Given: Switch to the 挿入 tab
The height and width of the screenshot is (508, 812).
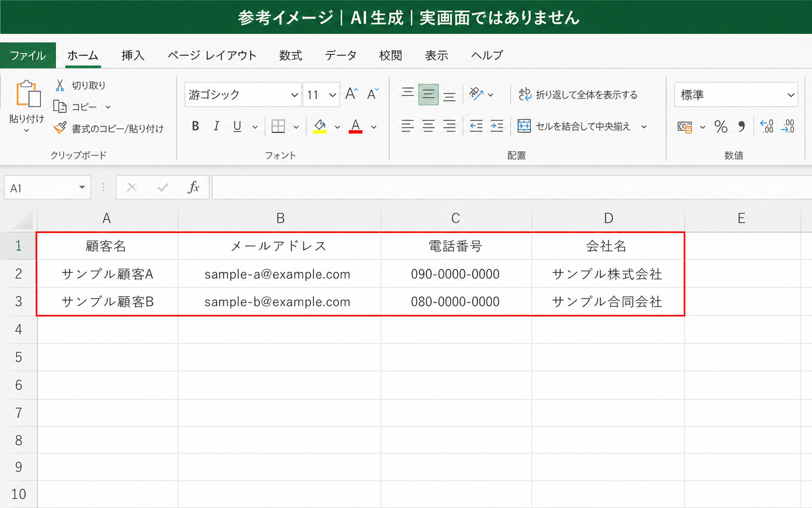Looking at the screenshot, I should tap(133, 55).
